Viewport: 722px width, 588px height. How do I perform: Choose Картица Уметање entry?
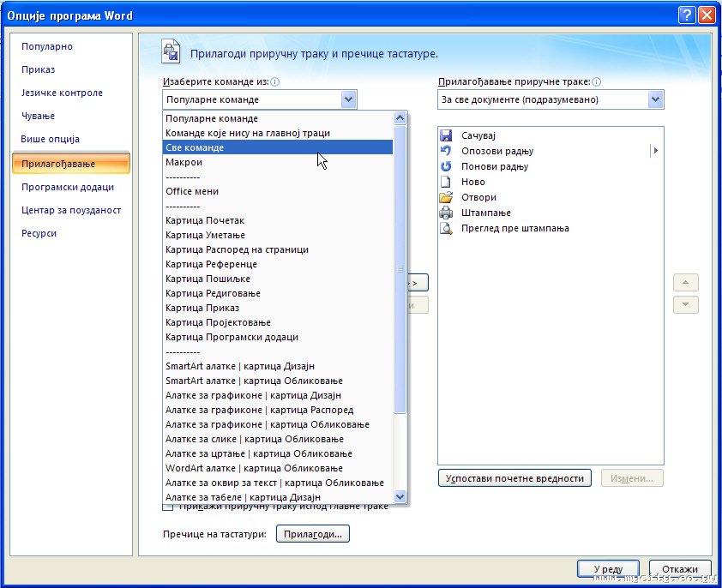click(278, 235)
